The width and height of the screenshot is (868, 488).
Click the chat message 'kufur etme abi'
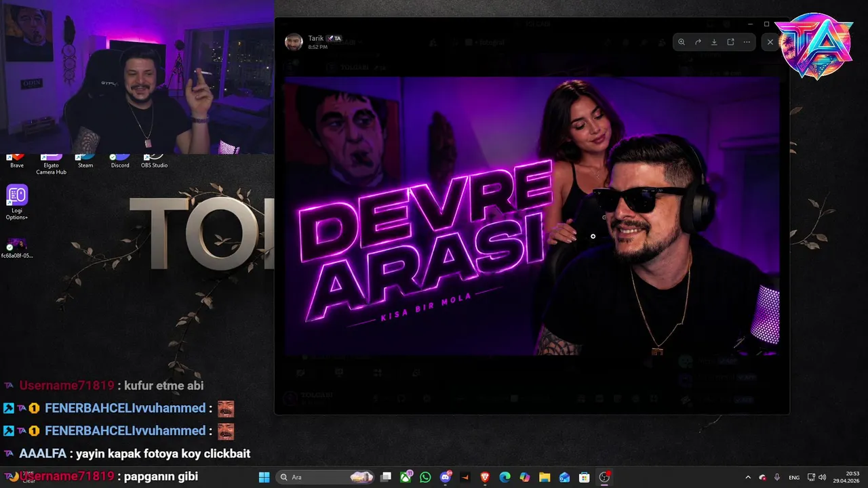click(x=164, y=386)
